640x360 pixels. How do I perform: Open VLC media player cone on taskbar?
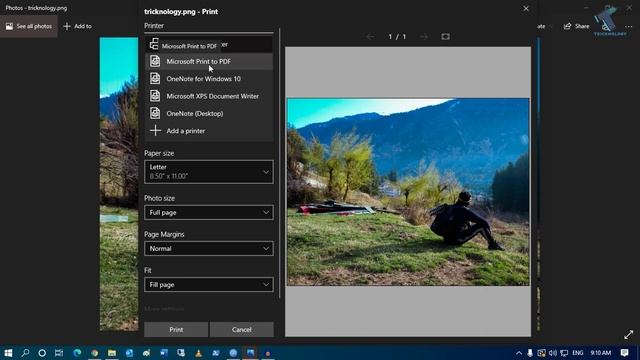198,353
